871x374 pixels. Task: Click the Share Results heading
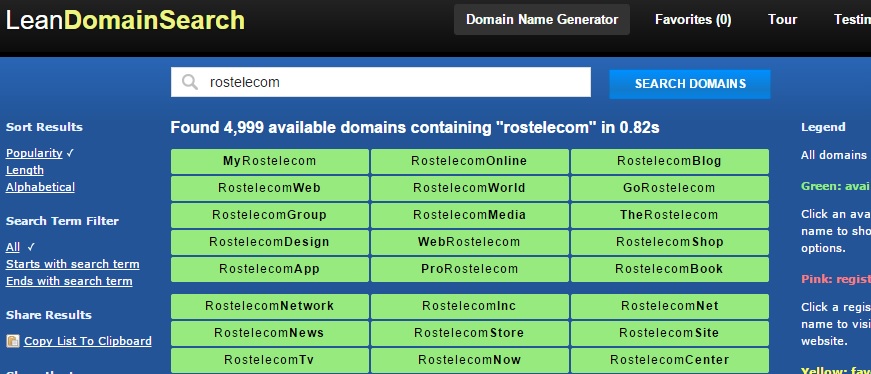click(48, 315)
